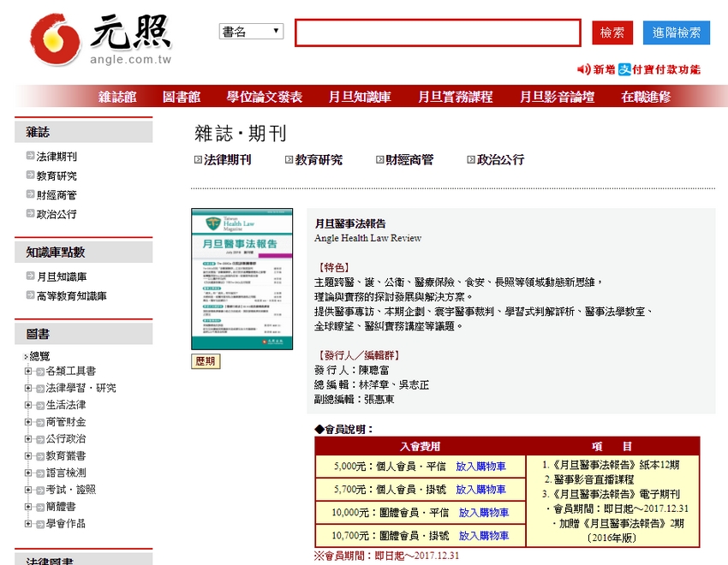Open 法律期刊 category under 雜誌・期刊 heading
The width and height of the screenshot is (728, 565).
pos(228,160)
